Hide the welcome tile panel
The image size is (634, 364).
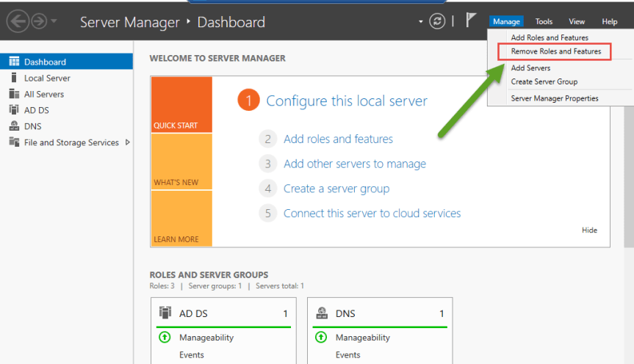coord(589,230)
